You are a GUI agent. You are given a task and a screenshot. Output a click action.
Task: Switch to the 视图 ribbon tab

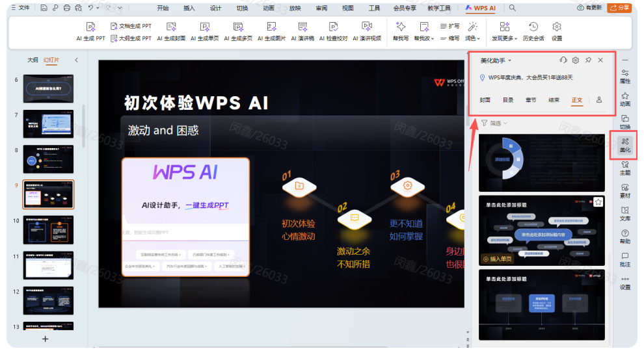(348, 8)
